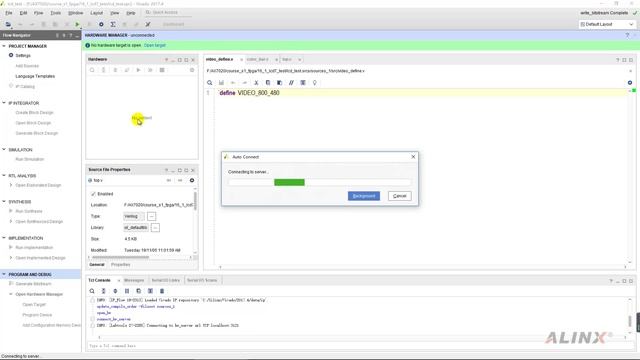Click the Connecting to server progress bar
640x360 pixels.
click(320, 182)
